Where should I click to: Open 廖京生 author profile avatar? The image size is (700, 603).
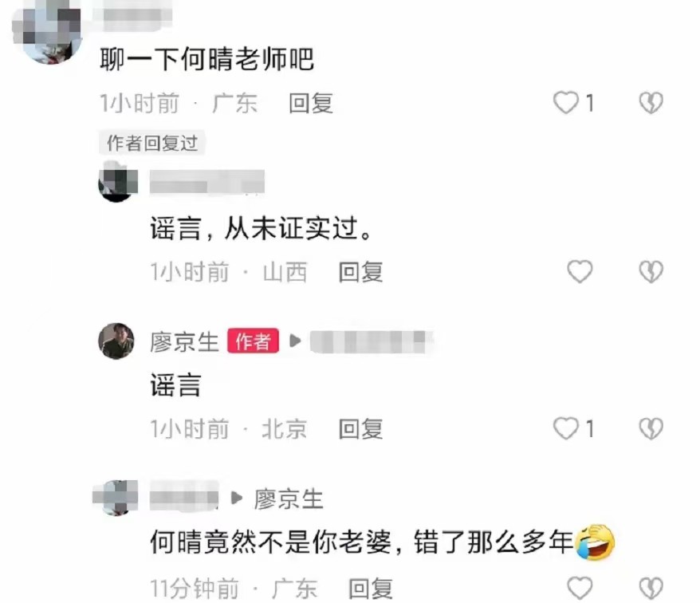pos(116,341)
